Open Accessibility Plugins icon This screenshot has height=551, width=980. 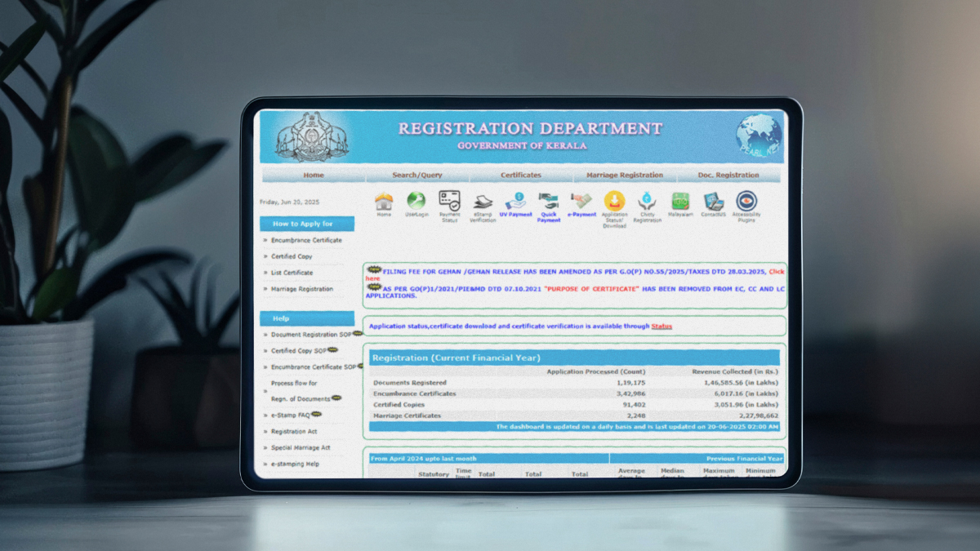click(x=746, y=201)
